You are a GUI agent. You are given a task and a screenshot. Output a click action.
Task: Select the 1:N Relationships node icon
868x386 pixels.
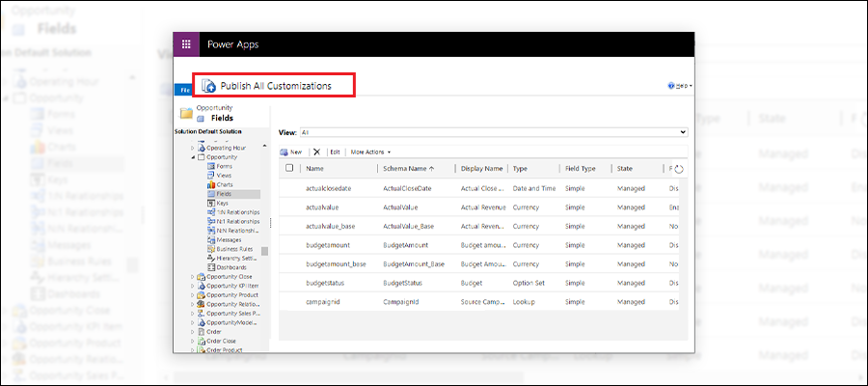point(211,212)
